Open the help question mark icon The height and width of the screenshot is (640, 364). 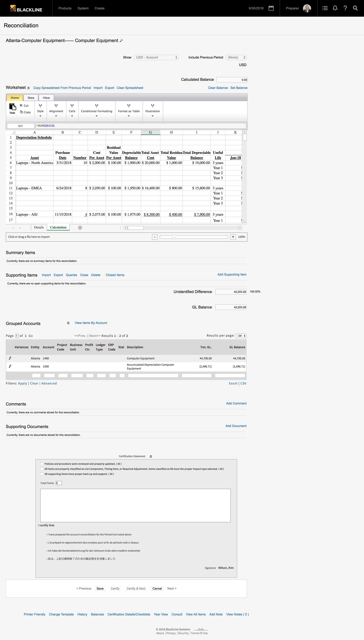(345, 8)
